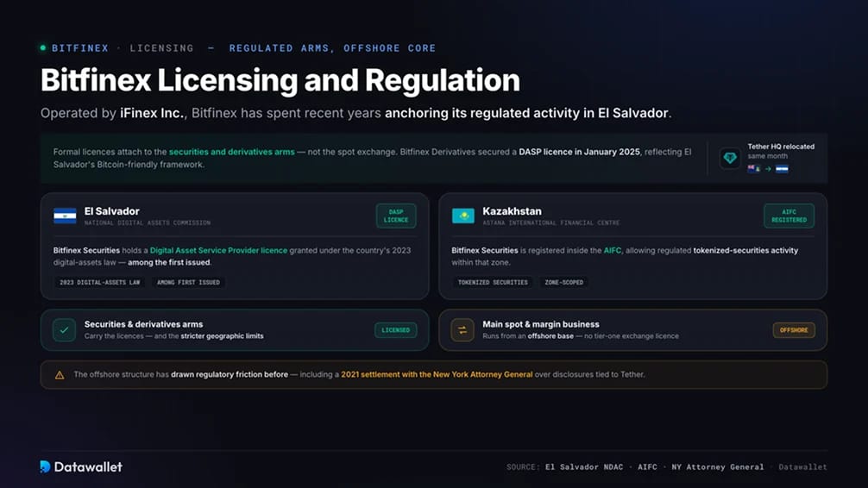
Task: Click the Datawallet logo icon
Action: 46,466
